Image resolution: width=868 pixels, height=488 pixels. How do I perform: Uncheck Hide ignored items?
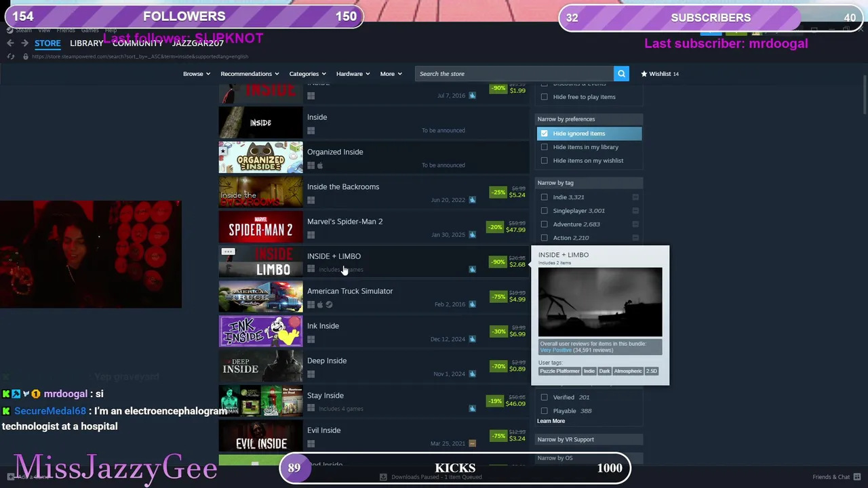point(544,134)
